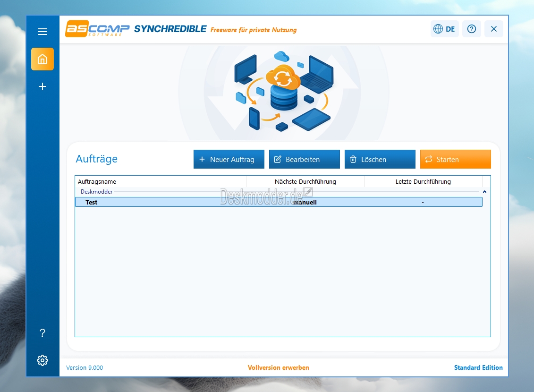Open the Vollversion erwerben link
The image size is (534, 392).
278,367
